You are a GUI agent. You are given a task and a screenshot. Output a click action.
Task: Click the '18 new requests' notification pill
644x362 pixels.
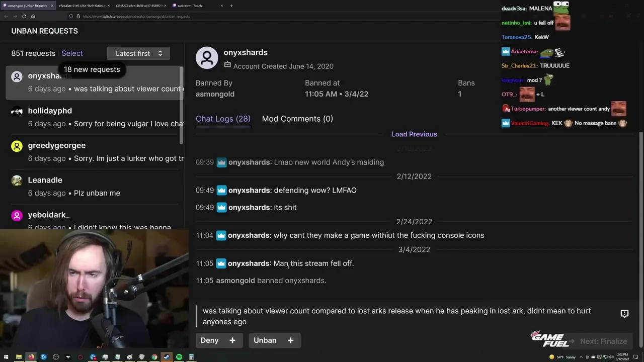pyautogui.click(x=92, y=69)
